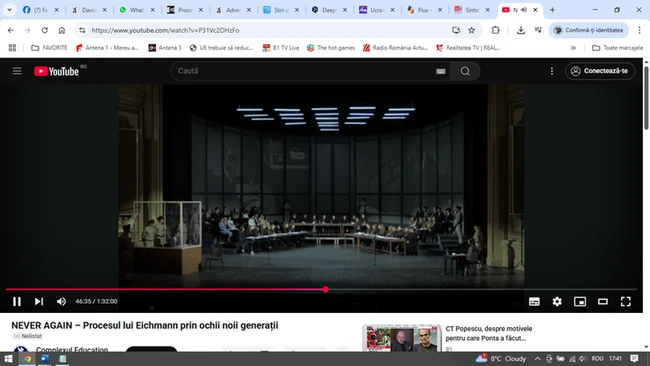This screenshot has height=366, width=650.
Task: Toggle subtitles on the video
Action: (x=534, y=301)
